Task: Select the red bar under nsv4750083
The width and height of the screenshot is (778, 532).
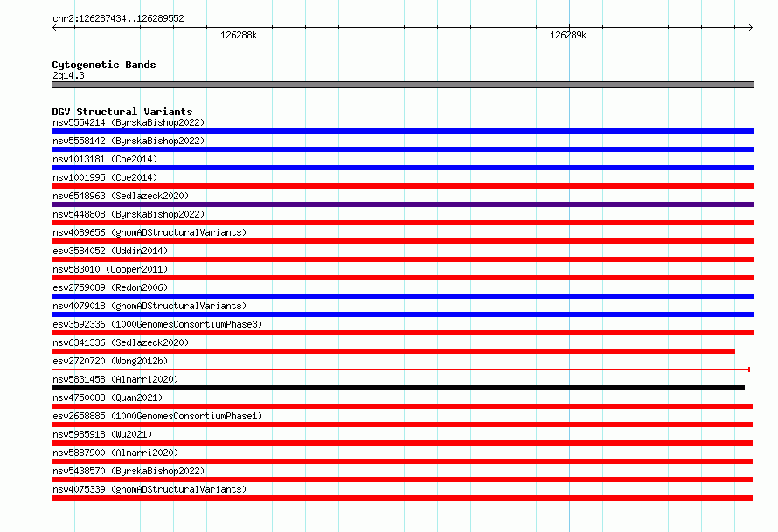Action: click(402, 406)
